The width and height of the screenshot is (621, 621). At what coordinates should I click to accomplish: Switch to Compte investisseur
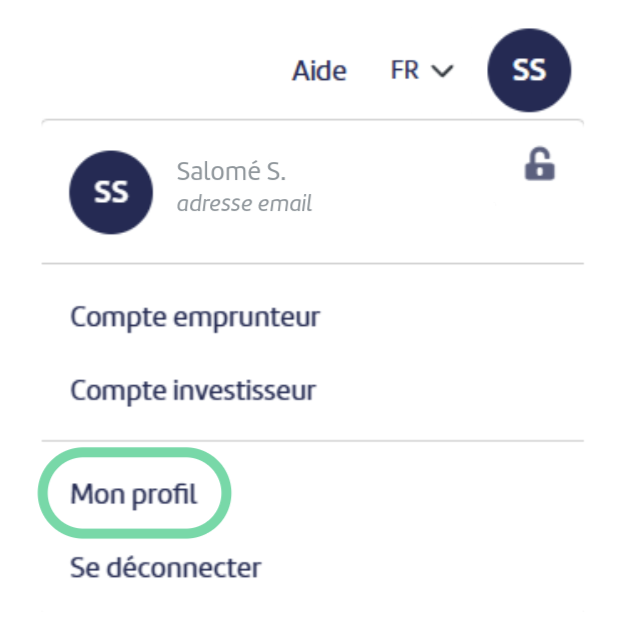coord(193,391)
